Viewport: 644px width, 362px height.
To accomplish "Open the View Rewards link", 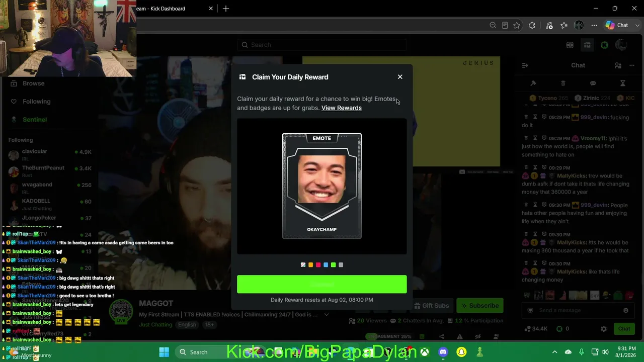I will (x=342, y=108).
